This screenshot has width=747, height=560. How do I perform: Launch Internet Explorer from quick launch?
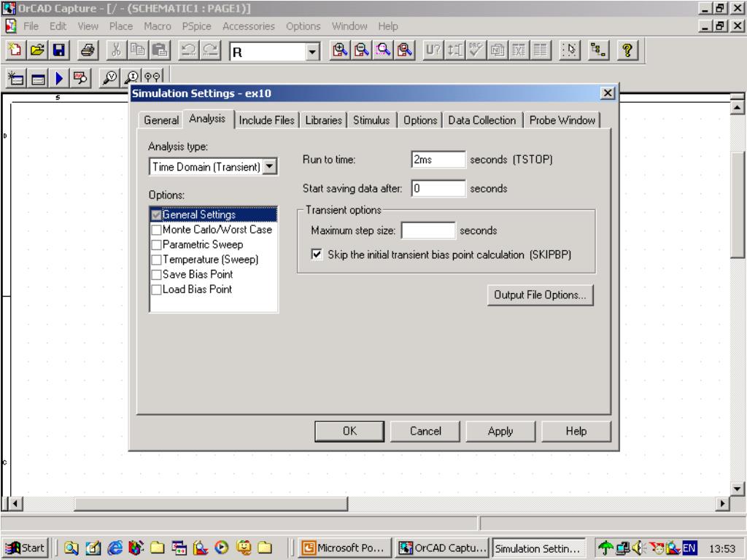115,548
